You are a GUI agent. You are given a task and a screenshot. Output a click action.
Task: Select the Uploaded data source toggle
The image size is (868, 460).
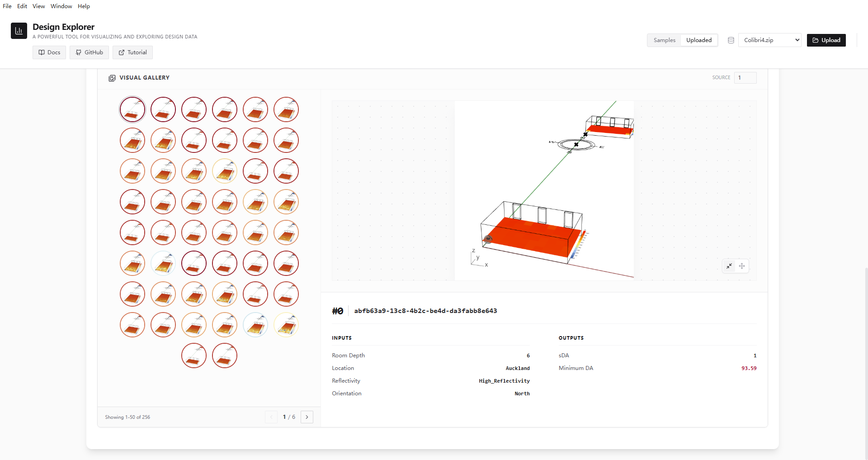click(698, 40)
